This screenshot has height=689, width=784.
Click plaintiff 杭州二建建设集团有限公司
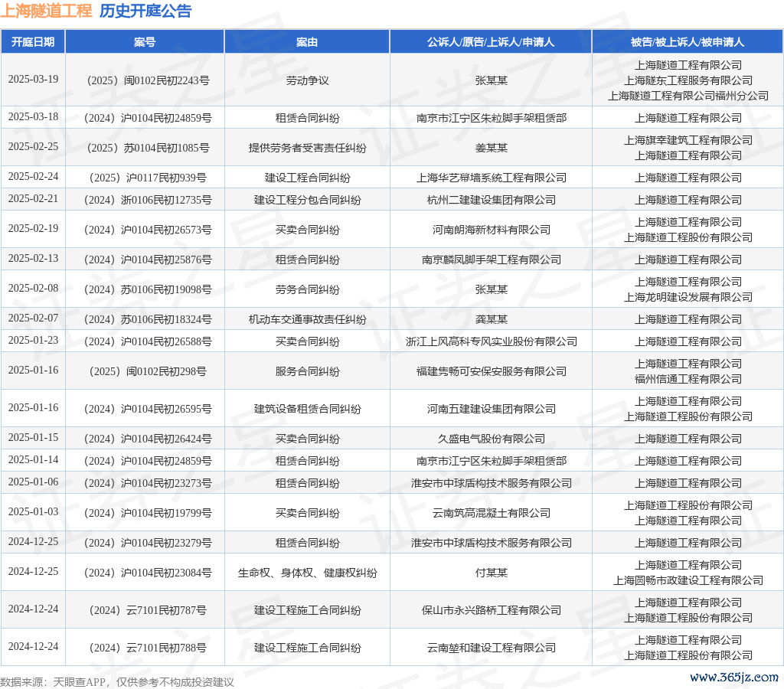pyautogui.click(x=491, y=200)
